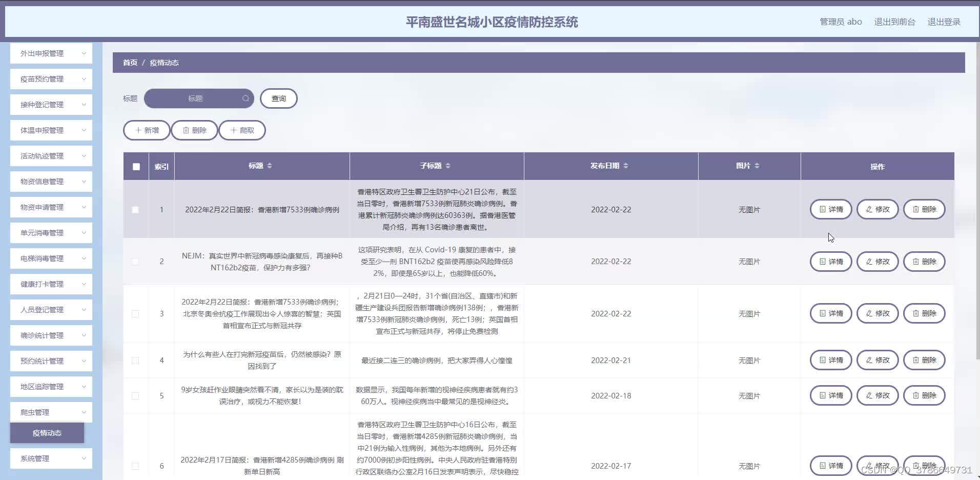Viewport: 980px width, 480px height.
Task: Expand 物资信息管理 sidebar menu
Action: (51, 182)
